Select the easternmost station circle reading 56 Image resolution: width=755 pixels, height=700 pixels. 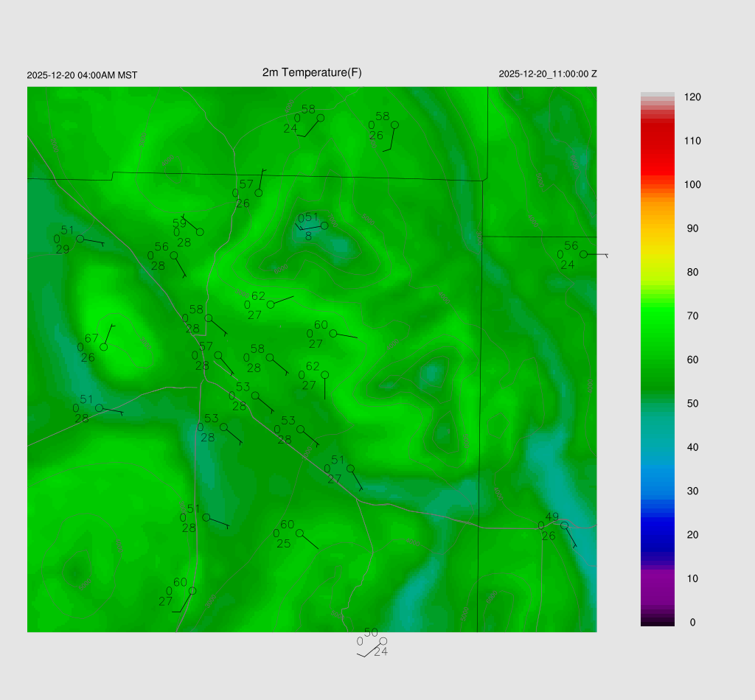pos(583,254)
